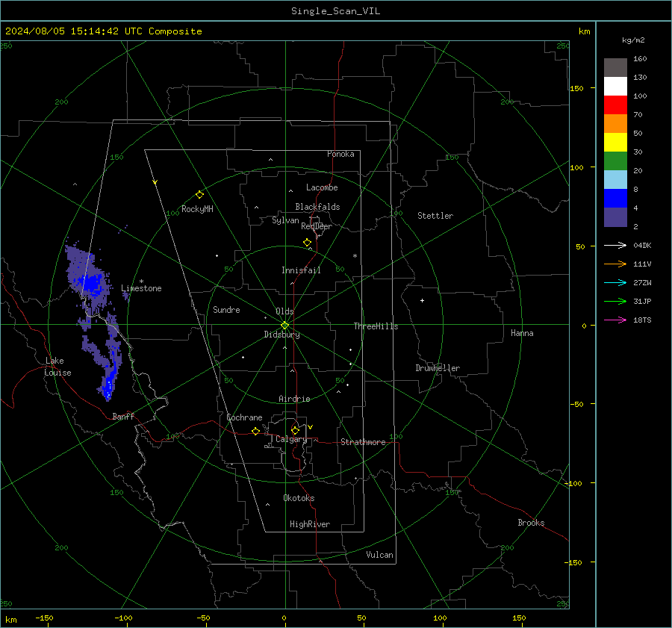The width and height of the screenshot is (672, 628).
Task: Click the magenta 18TS arrow icon
Action: (615, 320)
